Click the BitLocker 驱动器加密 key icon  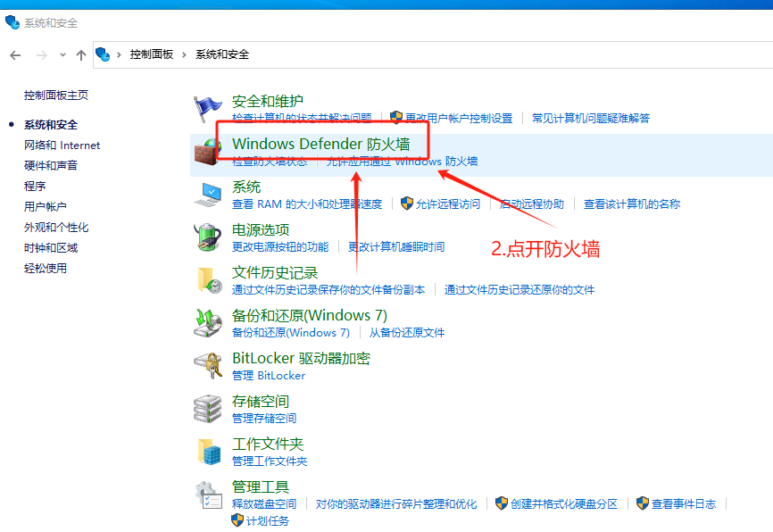[x=208, y=367]
